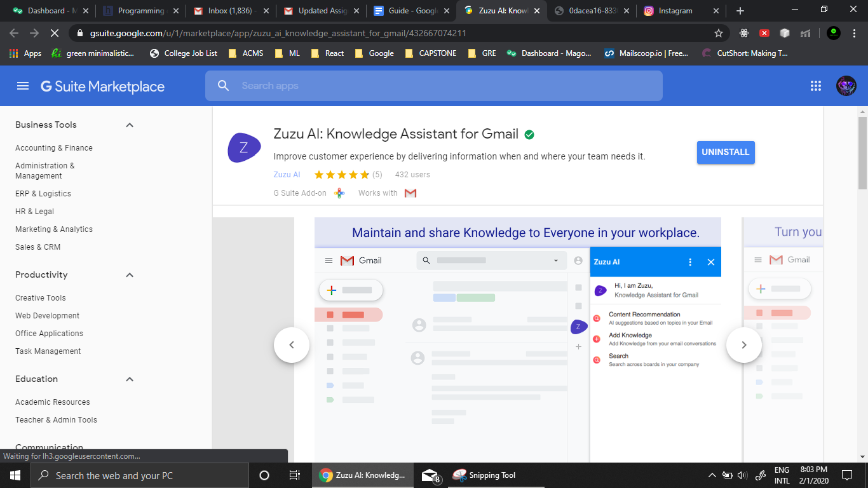This screenshot has height=488, width=868.
Task: Open Accounting & Finance category
Action: 54,148
